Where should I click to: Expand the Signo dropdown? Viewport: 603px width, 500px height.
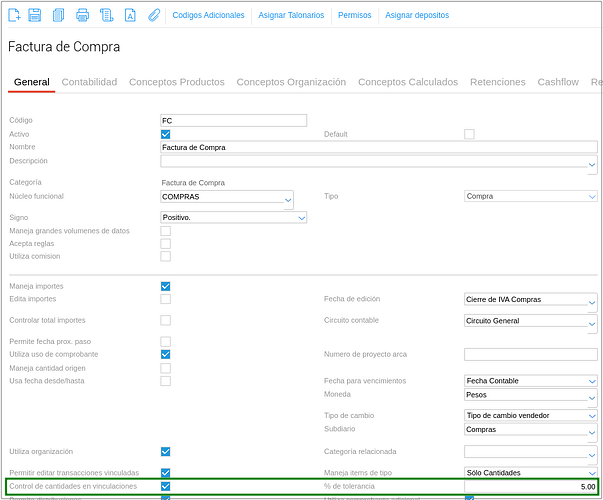click(x=301, y=217)
